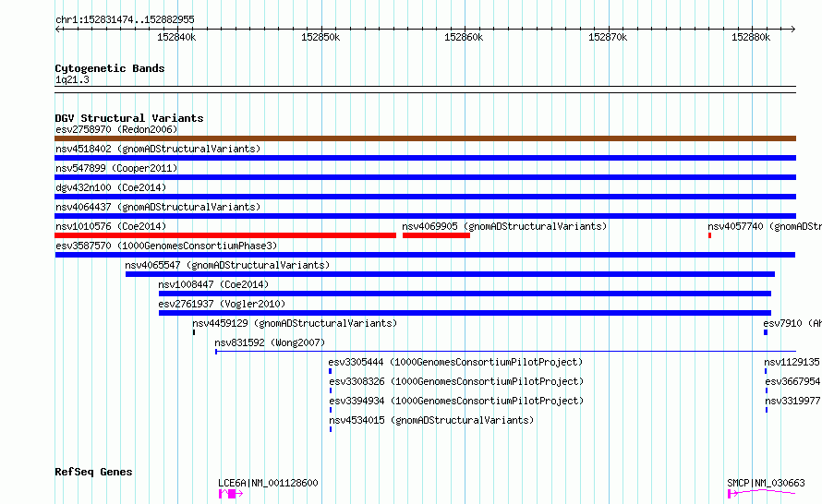Click the Cytogenetic Bands track title

pos(110,68)
